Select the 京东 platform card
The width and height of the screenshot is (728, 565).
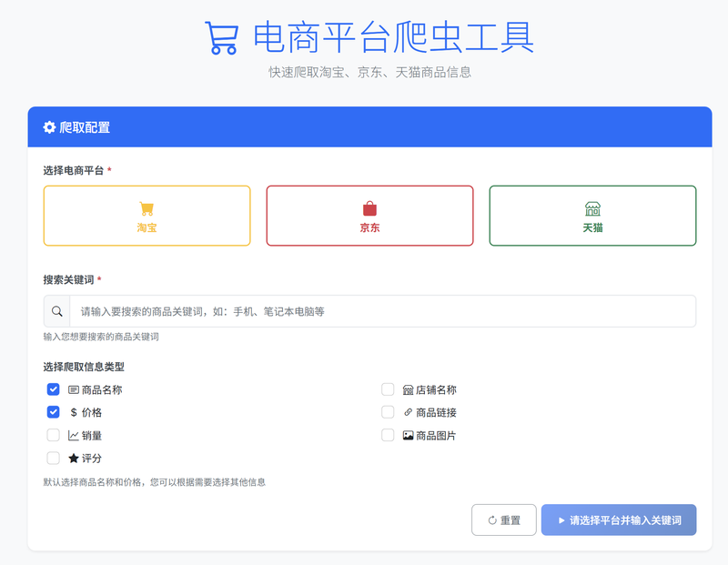tap(369, 216)
